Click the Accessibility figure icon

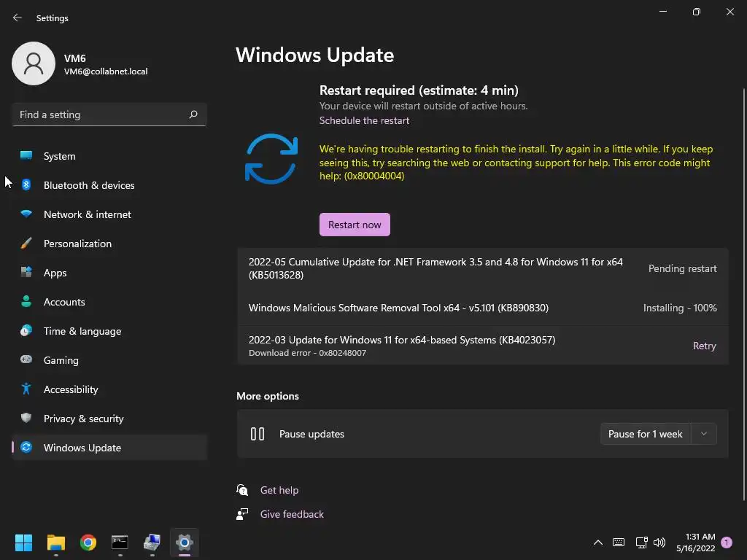pyautogui.click(x=26, y=389)
